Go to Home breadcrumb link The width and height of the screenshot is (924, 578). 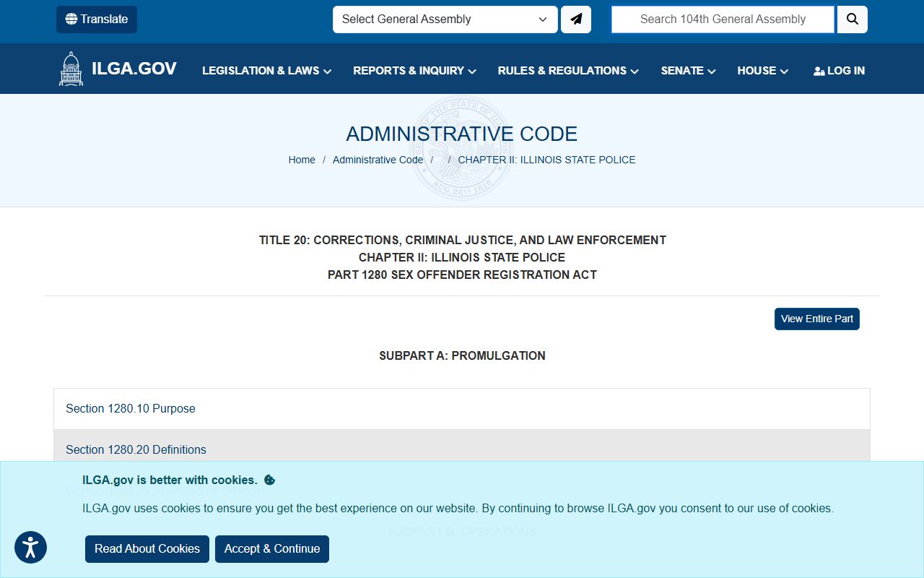(x=302, y=160)
